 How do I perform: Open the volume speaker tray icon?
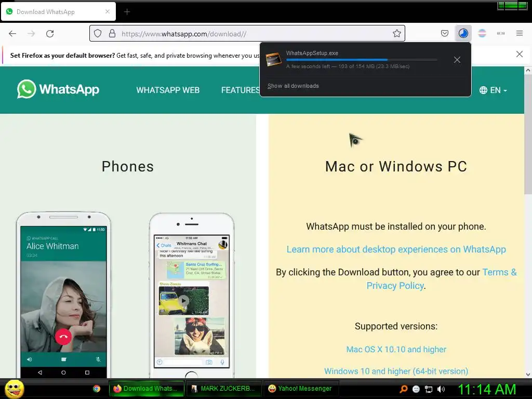pos(441,389)
